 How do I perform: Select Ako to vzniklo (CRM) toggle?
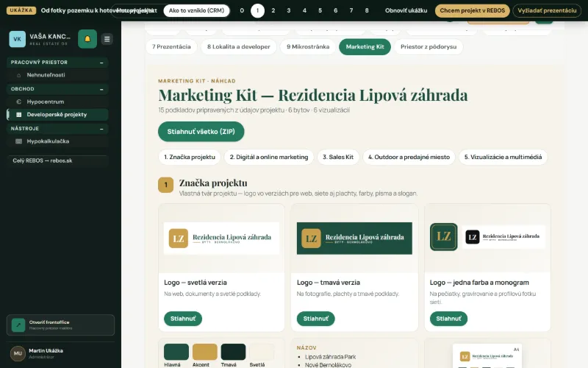click(196, 10)
